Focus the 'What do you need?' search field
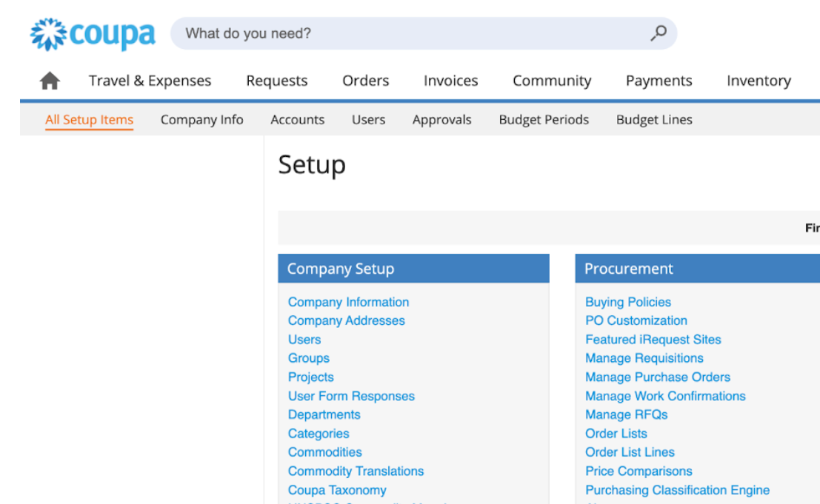The image size is (820, 504). 407,33
